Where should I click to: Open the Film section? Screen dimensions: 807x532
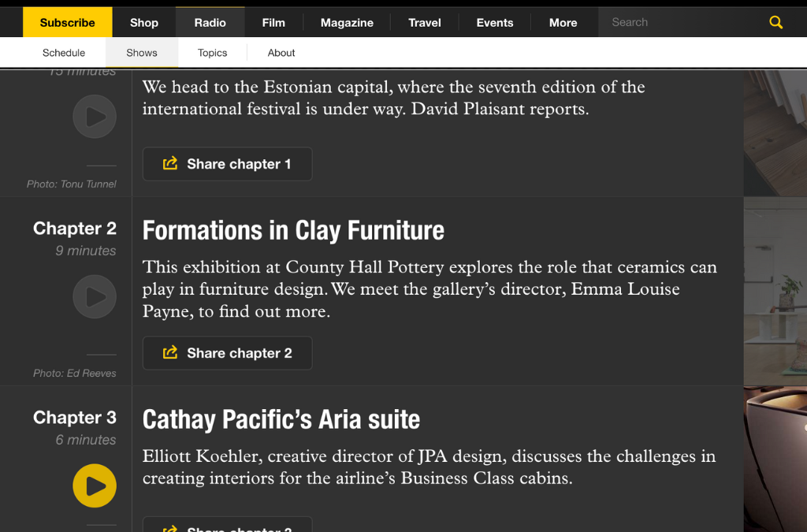[273, 23]
